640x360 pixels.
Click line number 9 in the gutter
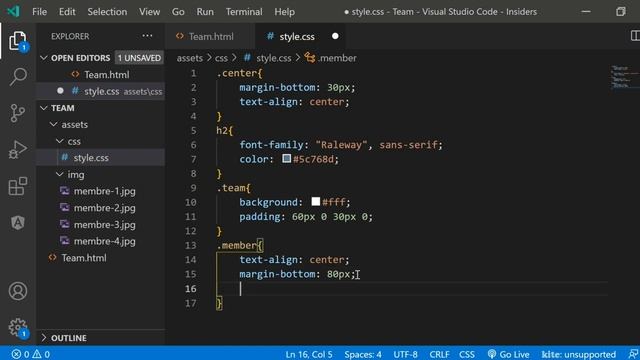pyautogui.click(x=193, y=188)
